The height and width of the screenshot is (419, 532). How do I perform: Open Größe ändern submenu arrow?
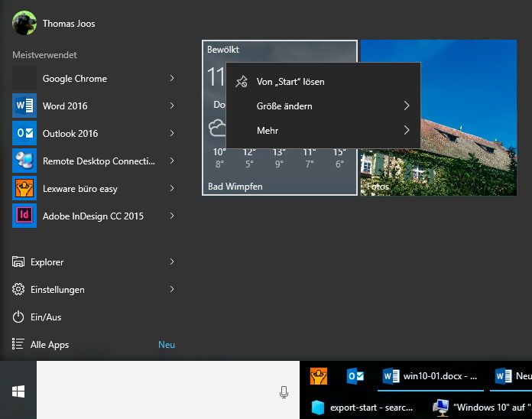[407, 106]
